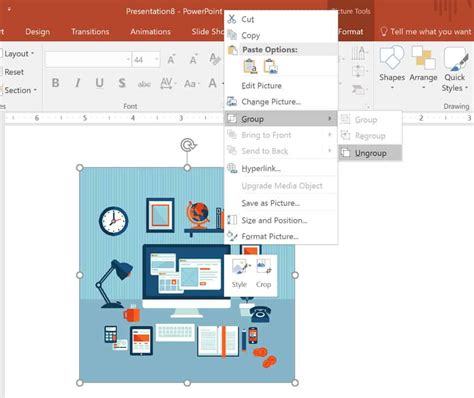Click the Copy icon in context menu
Viewport: 474px width, 398px height.
coord(232,34)
